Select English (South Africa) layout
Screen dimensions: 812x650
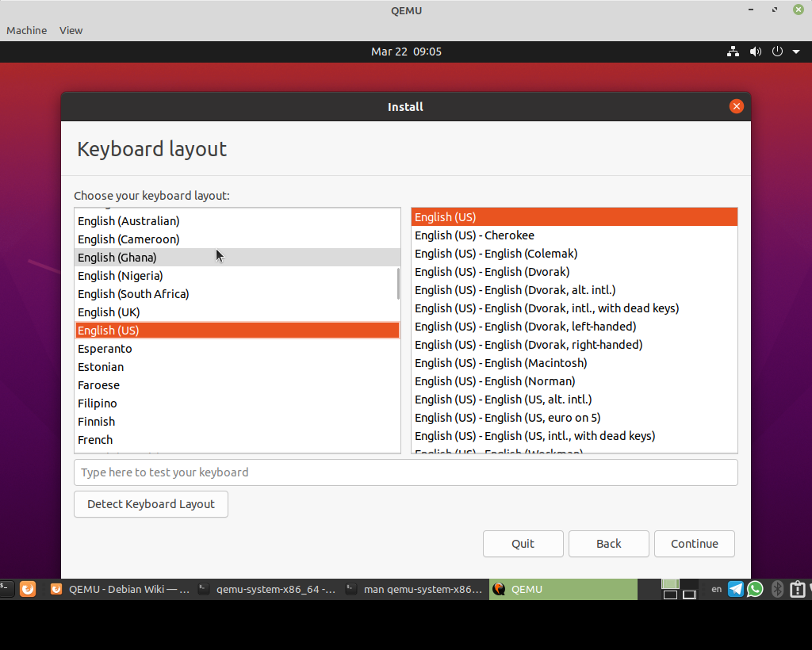click(237, 294)
